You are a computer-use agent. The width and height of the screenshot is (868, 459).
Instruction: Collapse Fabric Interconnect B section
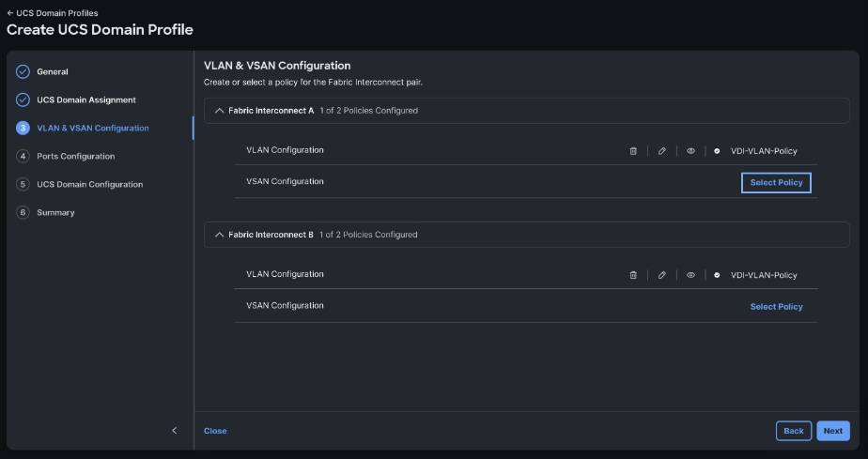click(x=219, y=235)
